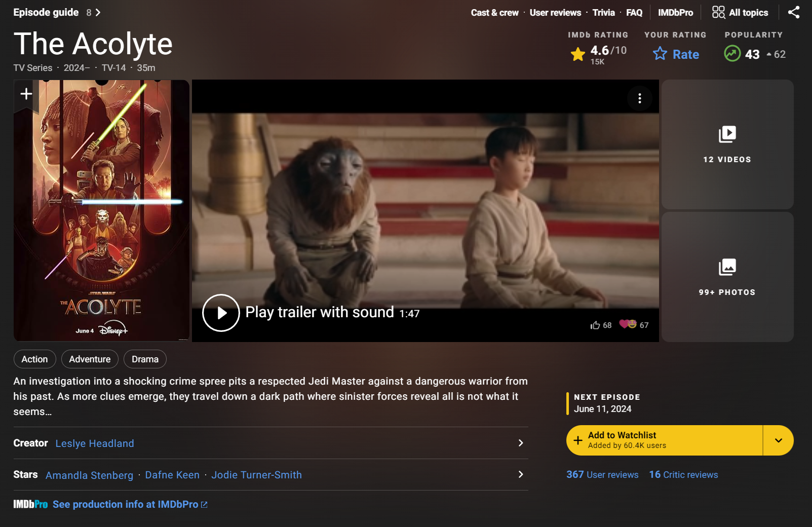The width and height of the screenshot is (812, 527).
Task: Open the All topics grid icon
Action: (718, 12)
